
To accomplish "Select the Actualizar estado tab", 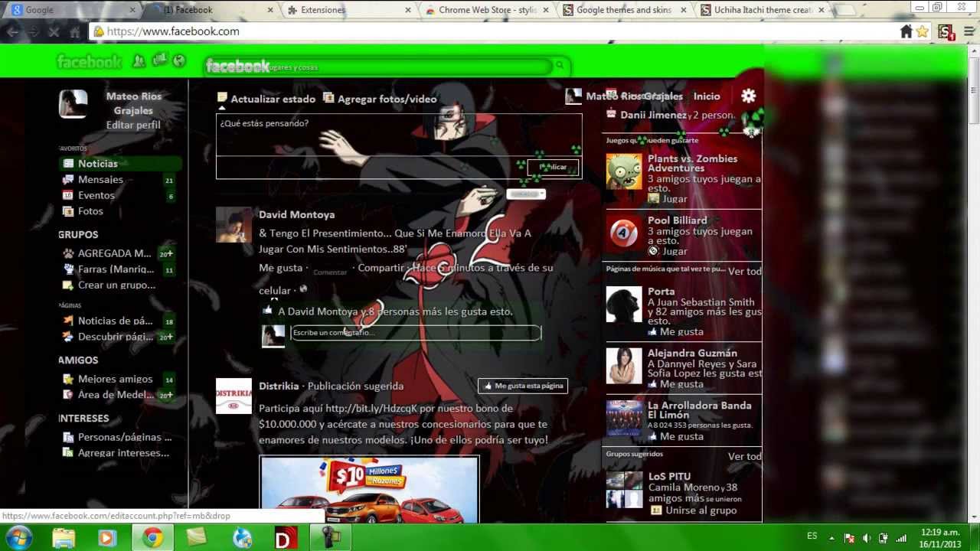I will click(x=266, y=99).
